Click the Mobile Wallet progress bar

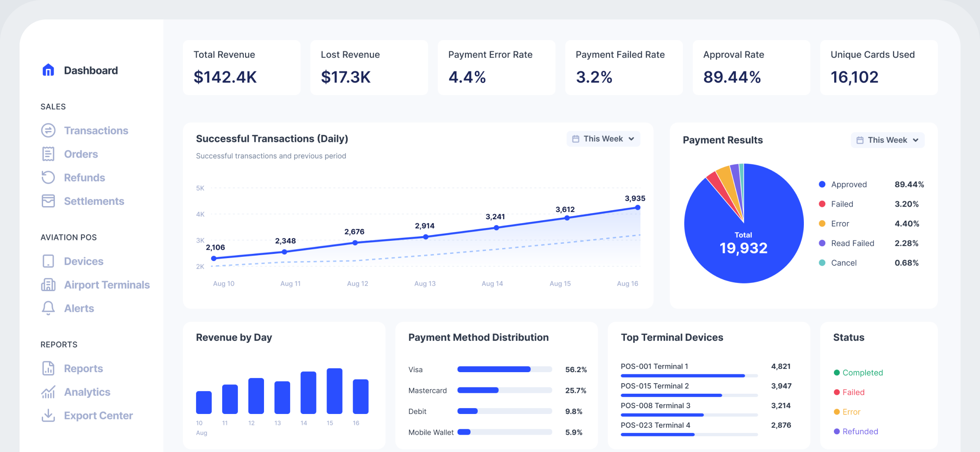[505, 432]
